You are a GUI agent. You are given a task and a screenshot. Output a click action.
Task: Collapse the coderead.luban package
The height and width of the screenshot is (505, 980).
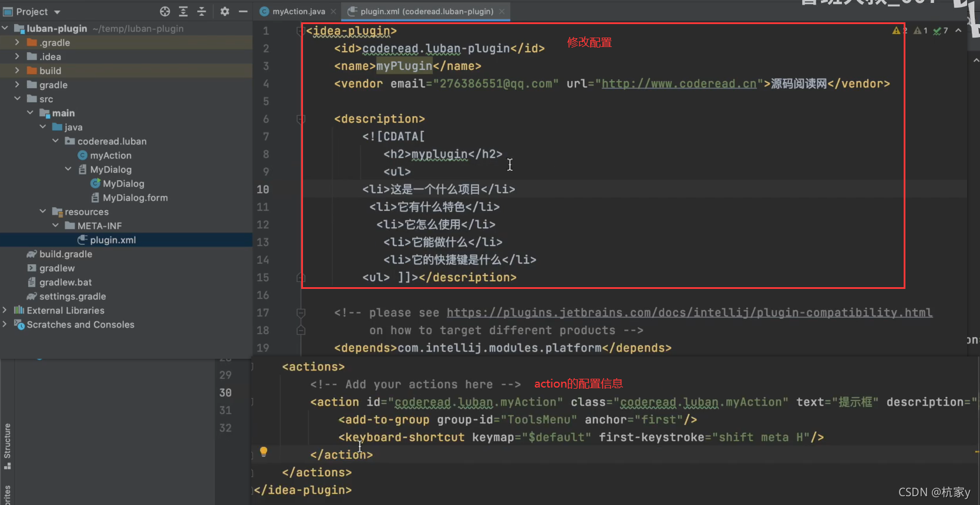click(55, 141)
